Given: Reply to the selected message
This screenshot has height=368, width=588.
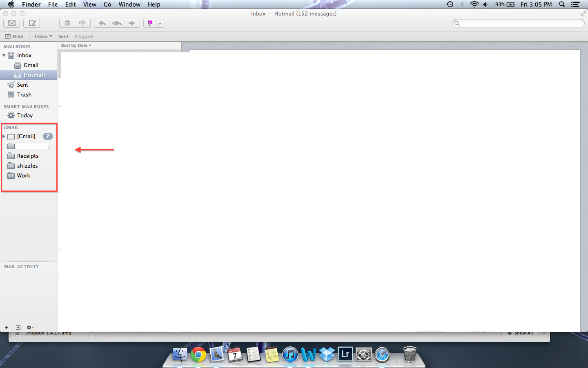Looking at the screenshot, I should coord(102,23).
